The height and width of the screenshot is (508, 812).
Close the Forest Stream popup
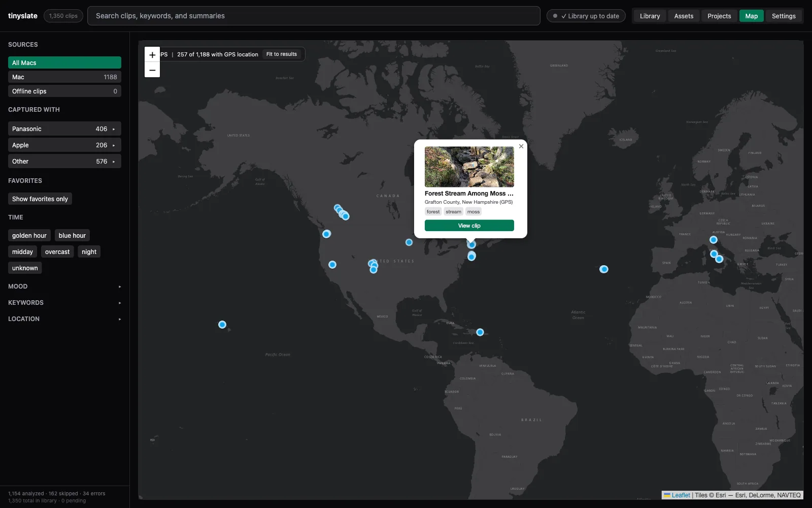point(521,146)
